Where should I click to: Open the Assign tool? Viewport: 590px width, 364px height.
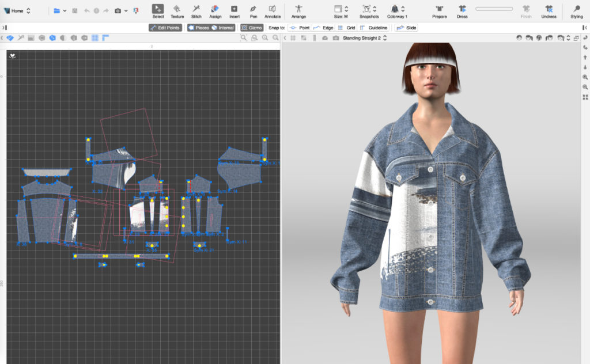215,9
